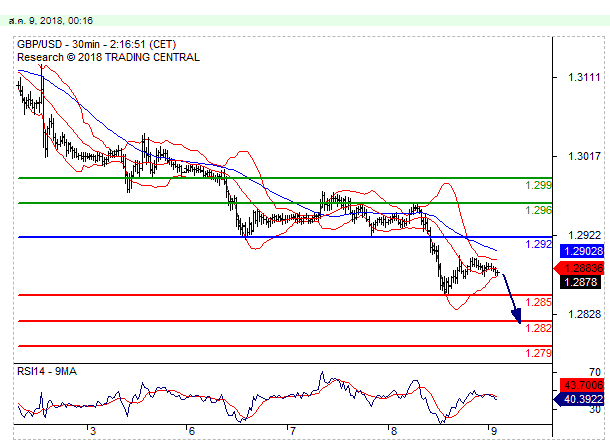The width and height of the screenshot is (610, 446).
Task: Click the green 1.296 resistance label
Action: (538, 210)
